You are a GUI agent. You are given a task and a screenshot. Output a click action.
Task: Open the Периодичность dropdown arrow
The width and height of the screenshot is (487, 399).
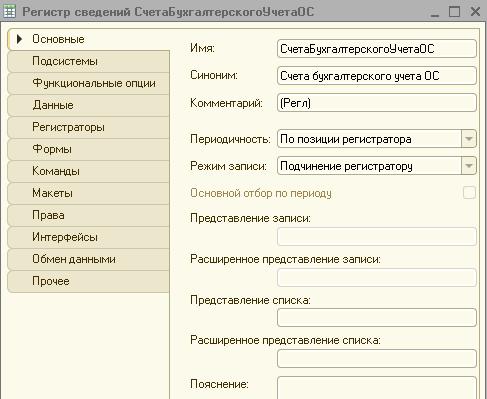click(x=469, y=139)
